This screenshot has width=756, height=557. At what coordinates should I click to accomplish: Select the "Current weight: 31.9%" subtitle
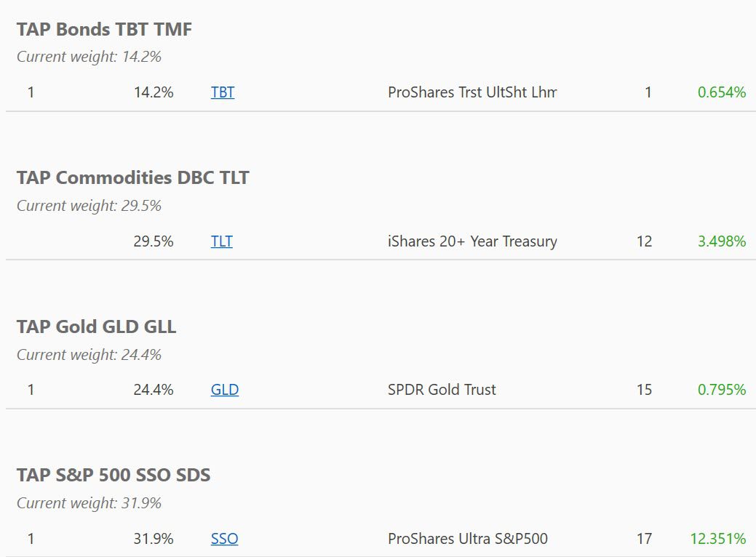(x=89, y=503)
